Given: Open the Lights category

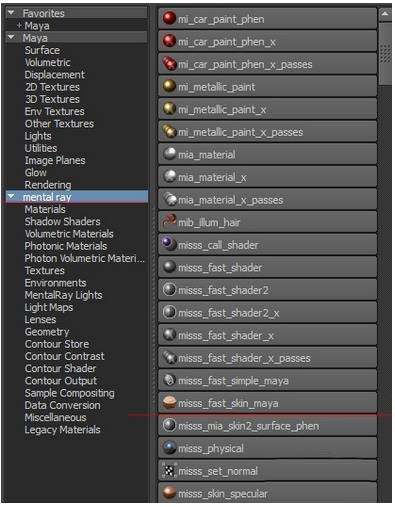Looking at the screenshot, I should [x=38, y=136].
